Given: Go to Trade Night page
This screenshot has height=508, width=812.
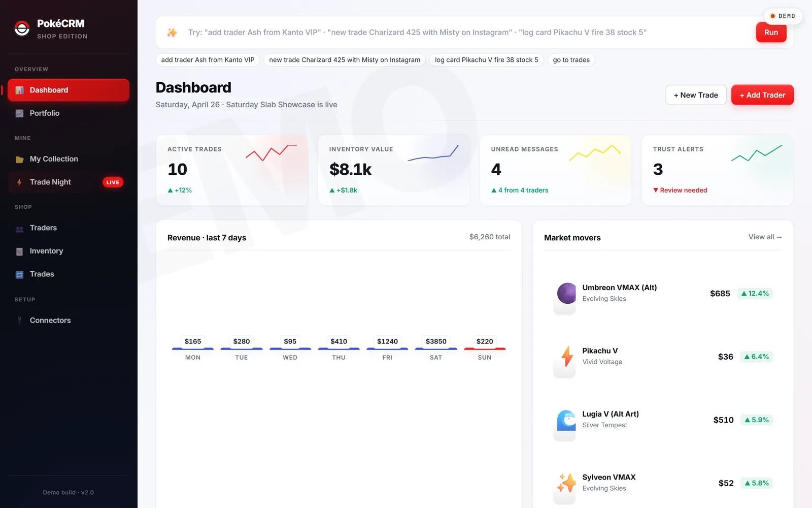Looking at the screenshot, I should click(x=69, y=182).
